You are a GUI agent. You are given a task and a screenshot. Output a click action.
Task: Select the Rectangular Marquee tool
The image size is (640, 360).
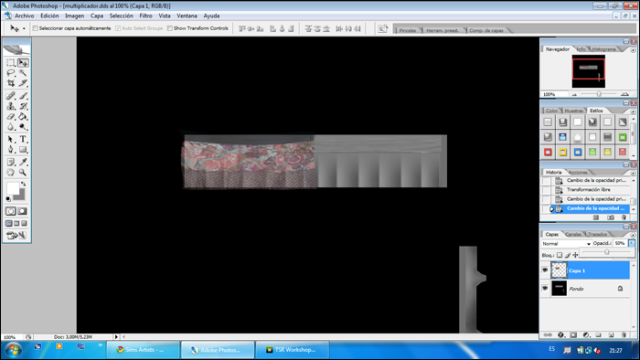pyautogui.click(x=11, y=62)
